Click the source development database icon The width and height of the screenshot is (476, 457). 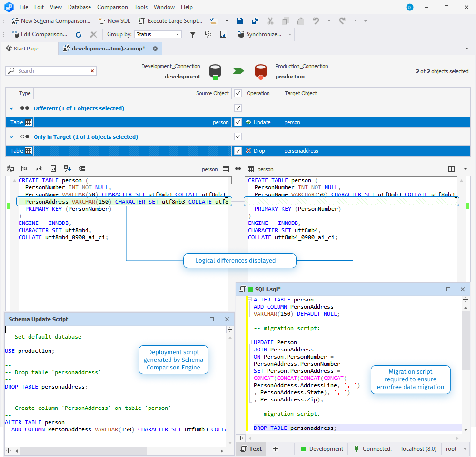(x=215, y=72)
